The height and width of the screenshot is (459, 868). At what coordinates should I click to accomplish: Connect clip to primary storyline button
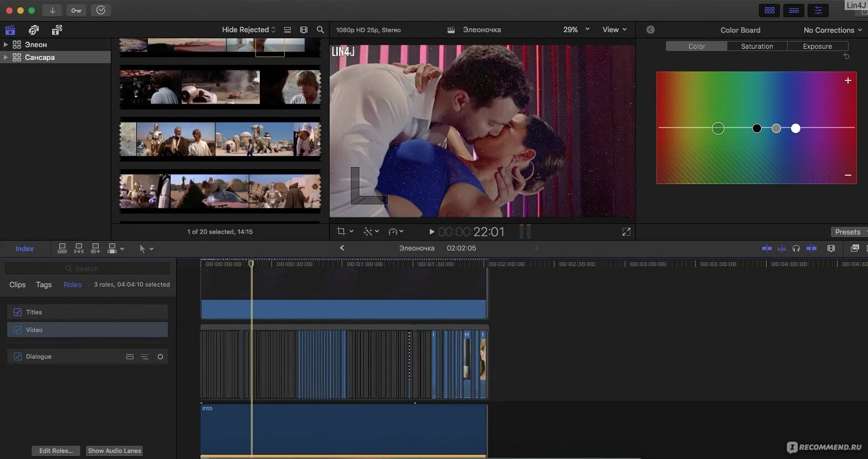pos(63,248)
